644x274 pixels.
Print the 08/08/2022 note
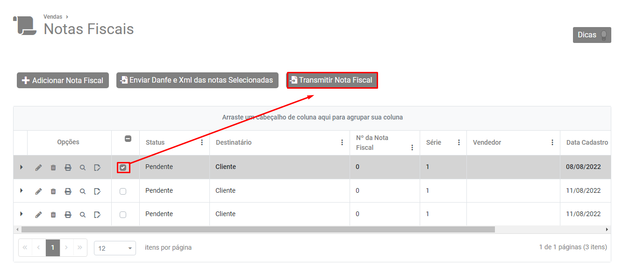tap(68, 168)
